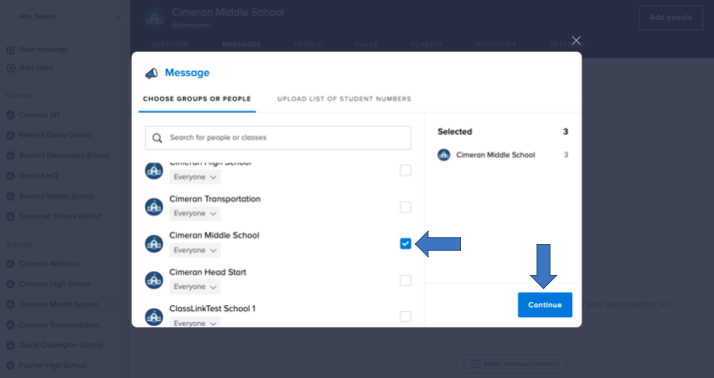Open Somerset School District in the sidebar
Viewport: 714px width, 378px height.
point(60,216)
